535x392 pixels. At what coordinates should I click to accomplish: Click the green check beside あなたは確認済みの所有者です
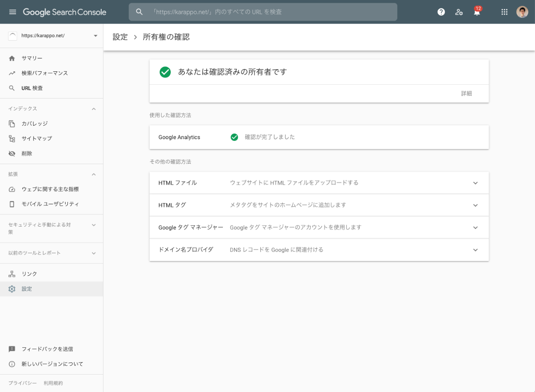point(165,72)
